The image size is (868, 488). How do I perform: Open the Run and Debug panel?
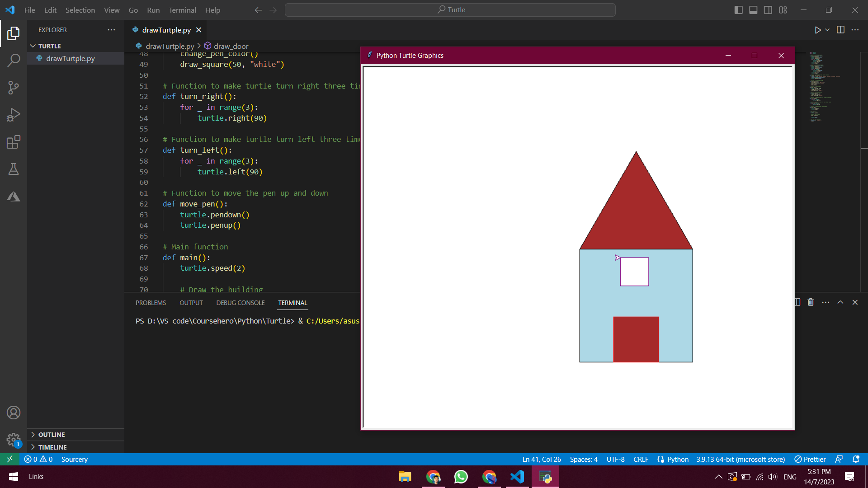click(14, 114)
